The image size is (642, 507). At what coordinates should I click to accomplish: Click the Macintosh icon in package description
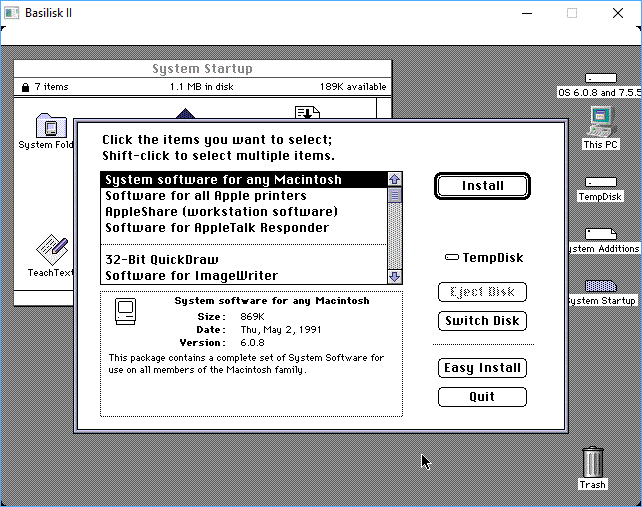point(125,311)
